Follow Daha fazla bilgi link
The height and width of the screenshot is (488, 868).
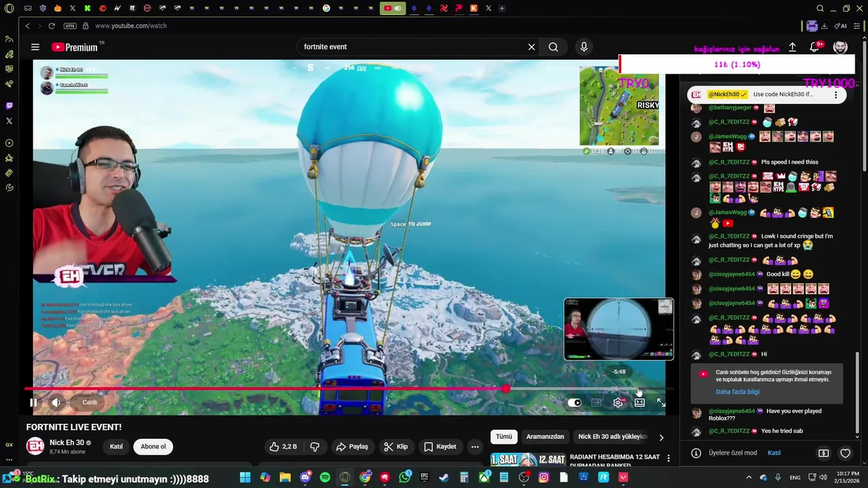[737, 392]
